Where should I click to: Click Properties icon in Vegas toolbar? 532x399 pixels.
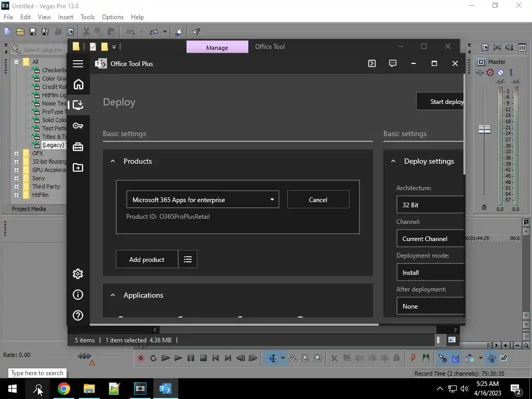70,32
